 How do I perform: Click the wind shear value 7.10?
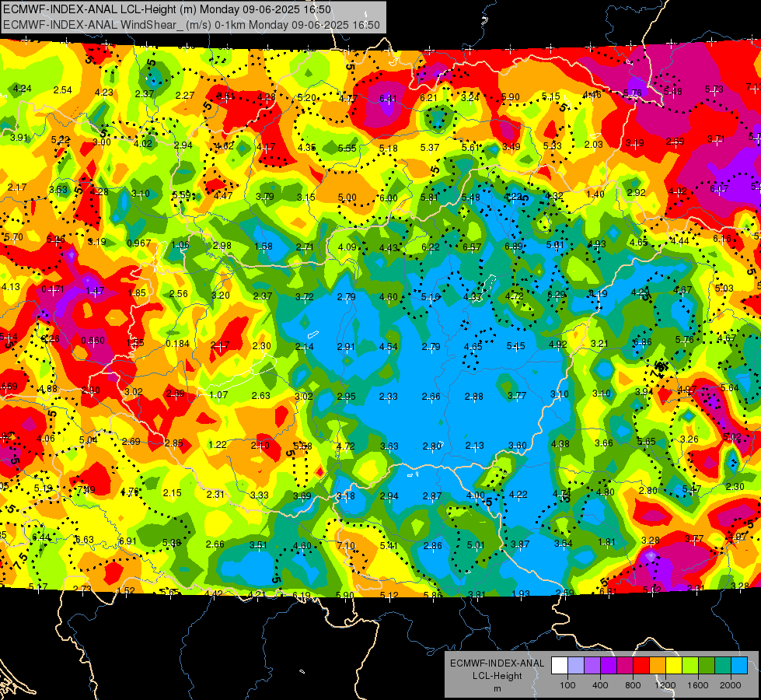pyautogui.click(x=346, y=545)
